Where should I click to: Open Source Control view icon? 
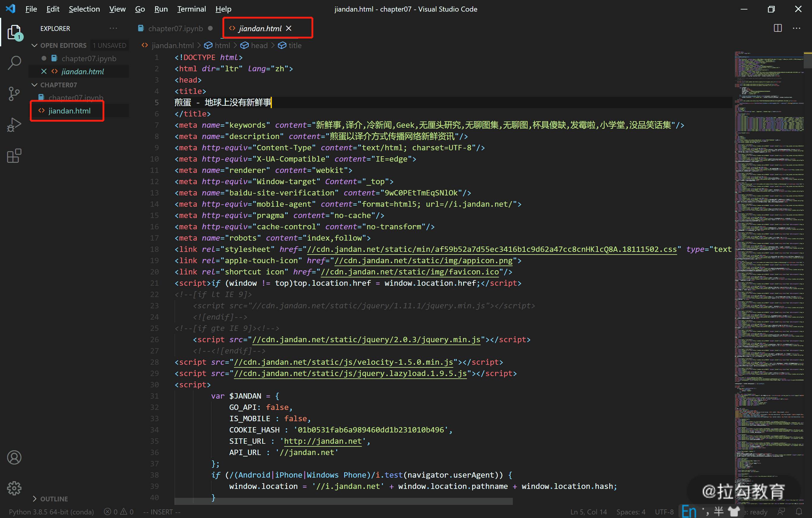14,94
